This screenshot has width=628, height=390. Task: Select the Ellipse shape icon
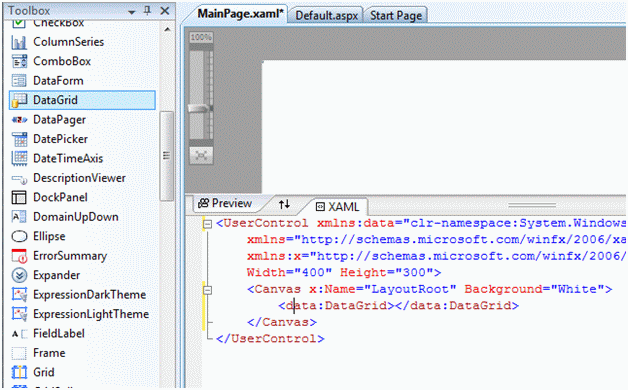click(x=19, y=236)
